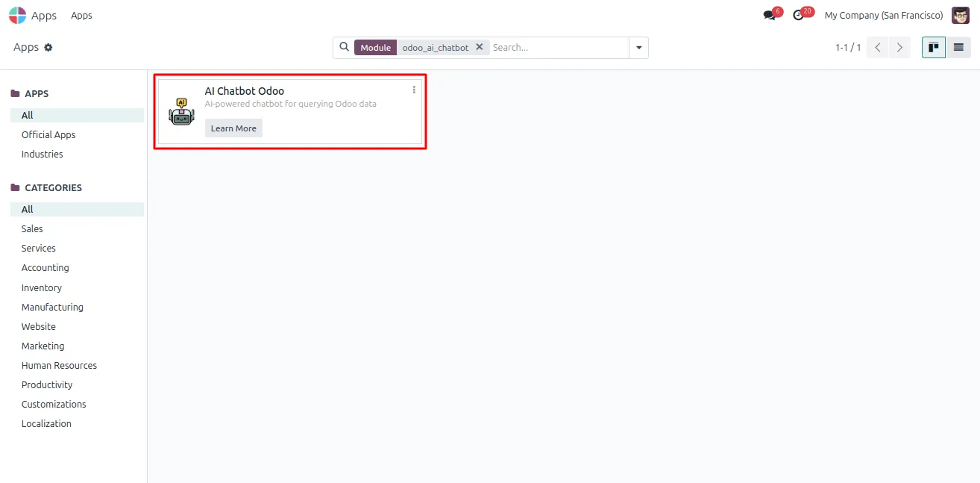Image resolution: width=980 pixels, height=483 pixels.
Task: Choose the Marketing category
Action: click(x=43, y=346)
